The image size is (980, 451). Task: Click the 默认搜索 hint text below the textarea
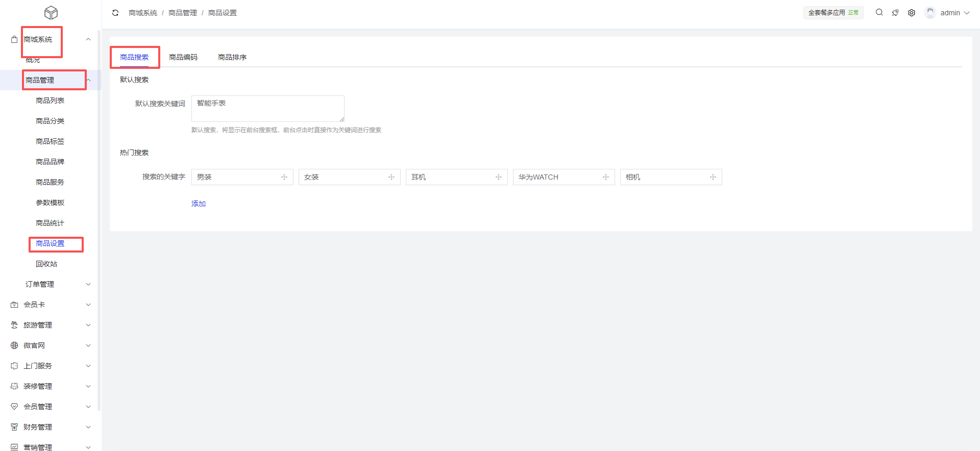[286, 130]
